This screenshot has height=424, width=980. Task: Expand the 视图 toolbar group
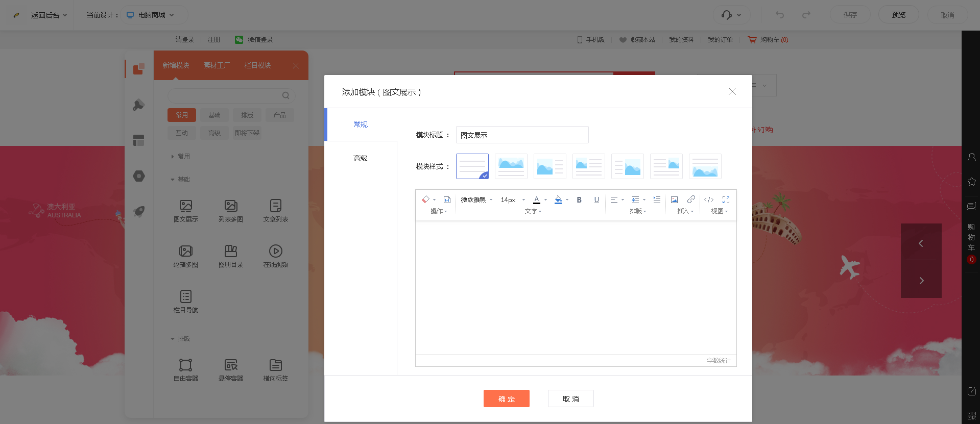(719, 211)
